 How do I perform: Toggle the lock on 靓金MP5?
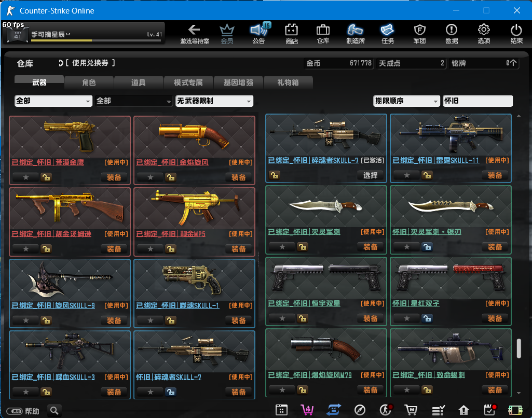pos(171,249)
